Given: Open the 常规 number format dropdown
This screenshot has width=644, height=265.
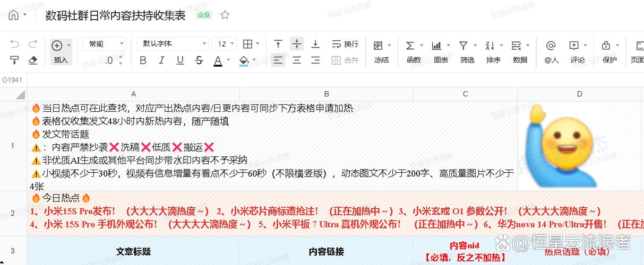Looking at the screenshot, I should click(x=104, y=44).
